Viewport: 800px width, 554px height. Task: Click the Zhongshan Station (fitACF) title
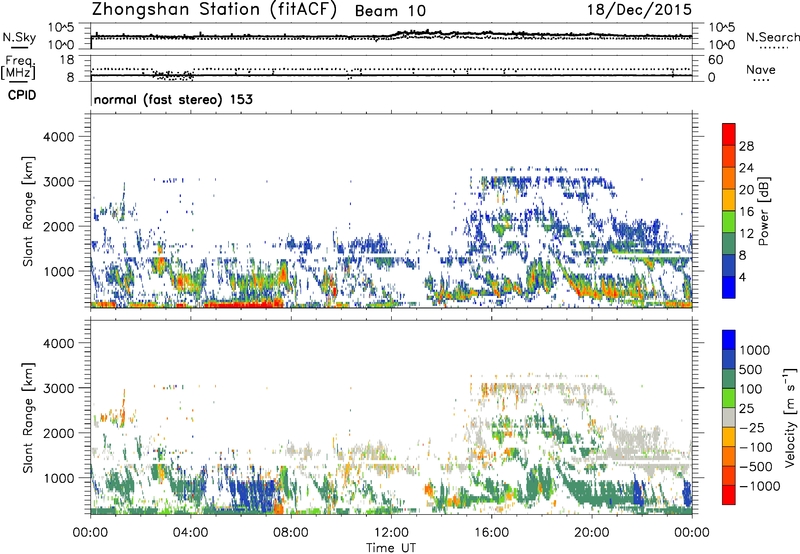coord(214,10)
